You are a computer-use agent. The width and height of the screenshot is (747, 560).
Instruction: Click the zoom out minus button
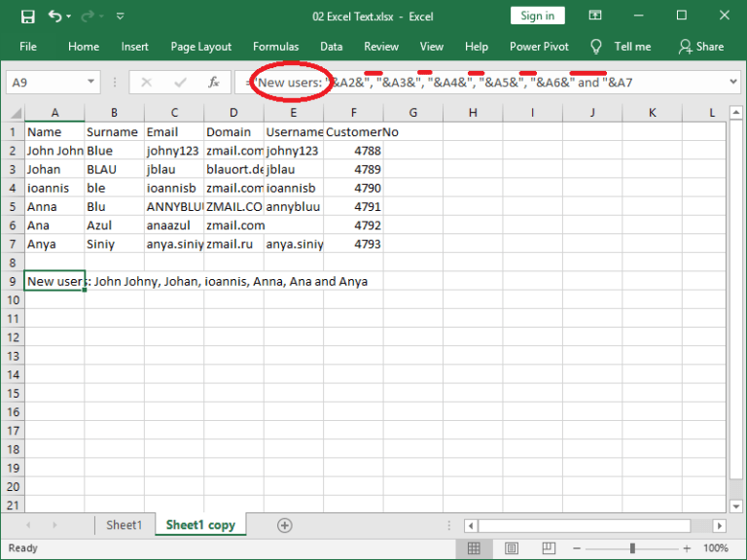click(577, 548)
